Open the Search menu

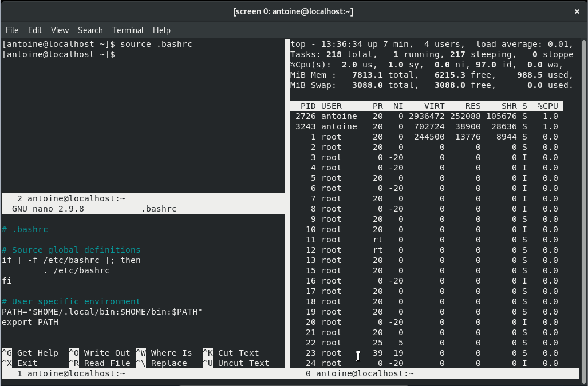[x=90, y=30]
